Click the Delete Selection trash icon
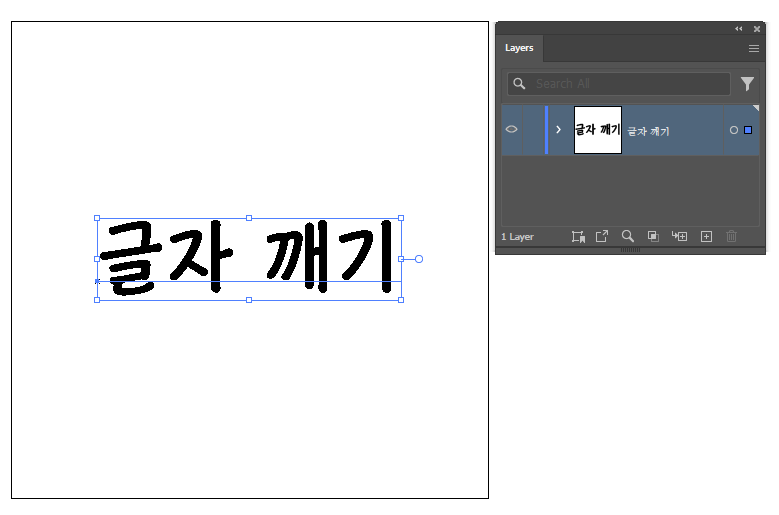The width and height of the screenshot is (779, 515). pos(731,236)
